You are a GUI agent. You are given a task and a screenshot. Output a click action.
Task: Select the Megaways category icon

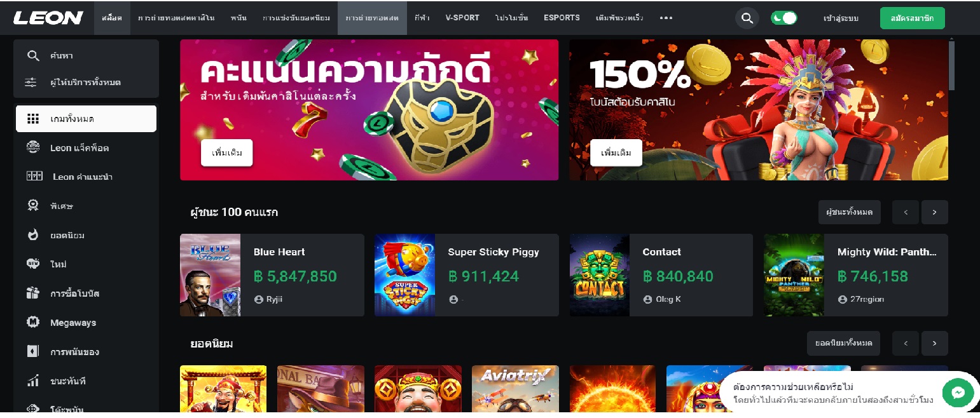33,322
